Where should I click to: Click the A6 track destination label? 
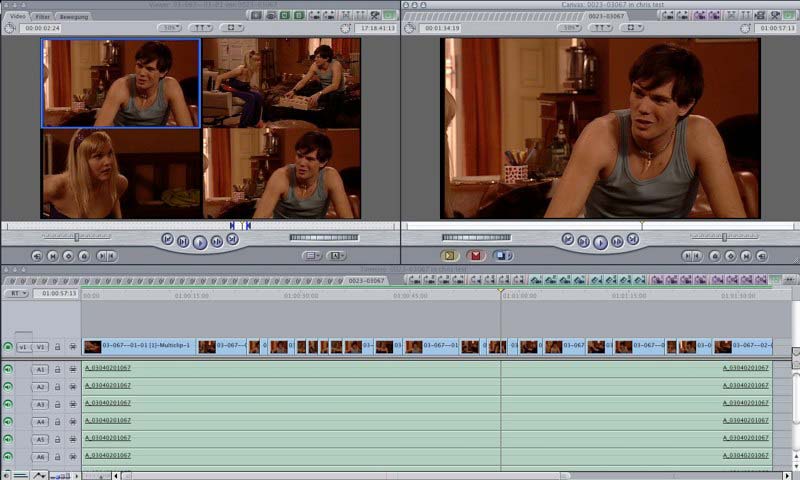tap(40, 457)
